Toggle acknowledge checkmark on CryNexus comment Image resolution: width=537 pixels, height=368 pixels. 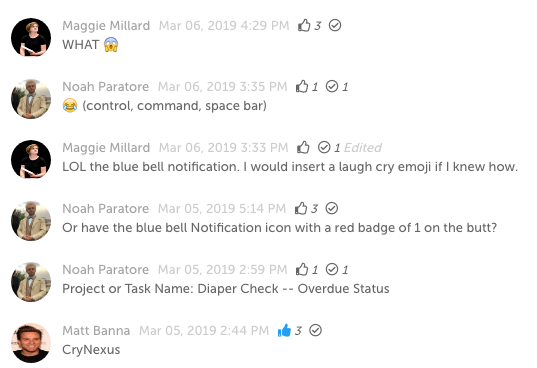point(315,330)
